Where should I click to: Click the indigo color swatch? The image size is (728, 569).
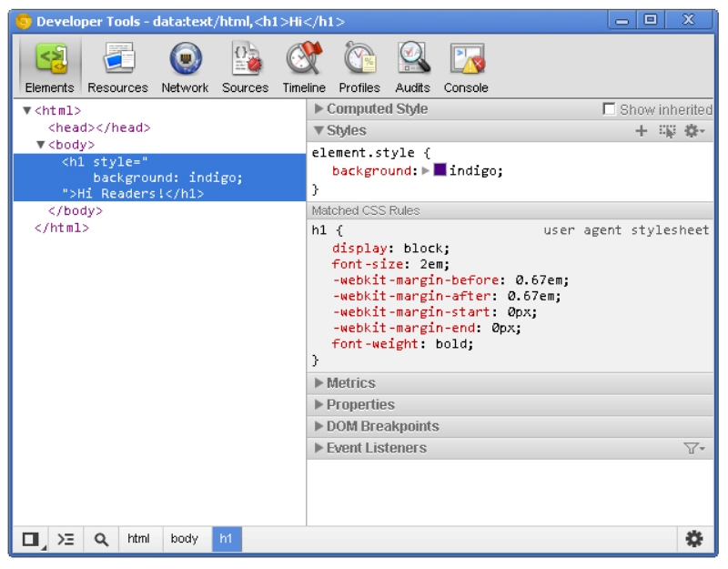coord(440,170)
